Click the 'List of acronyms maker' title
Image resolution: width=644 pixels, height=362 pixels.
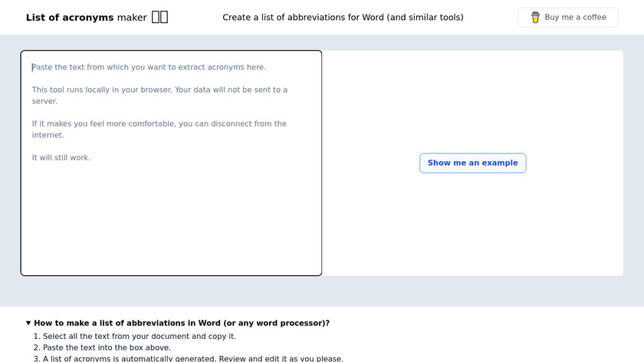click(x=86, y=17)
